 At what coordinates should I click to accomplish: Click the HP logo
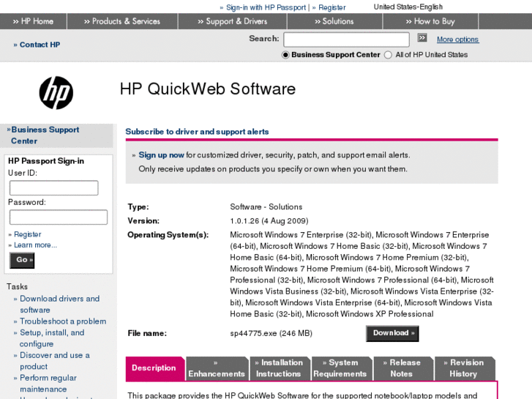coord(56,93)
